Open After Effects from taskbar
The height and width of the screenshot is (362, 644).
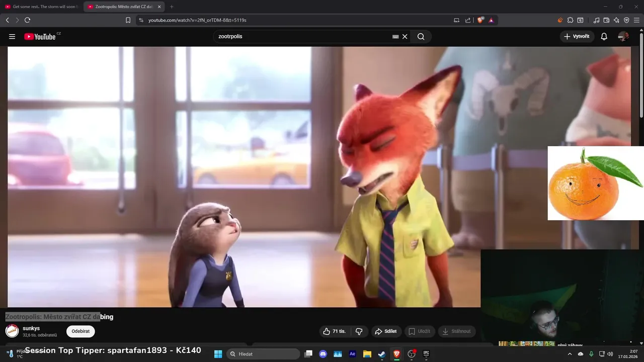353,354
